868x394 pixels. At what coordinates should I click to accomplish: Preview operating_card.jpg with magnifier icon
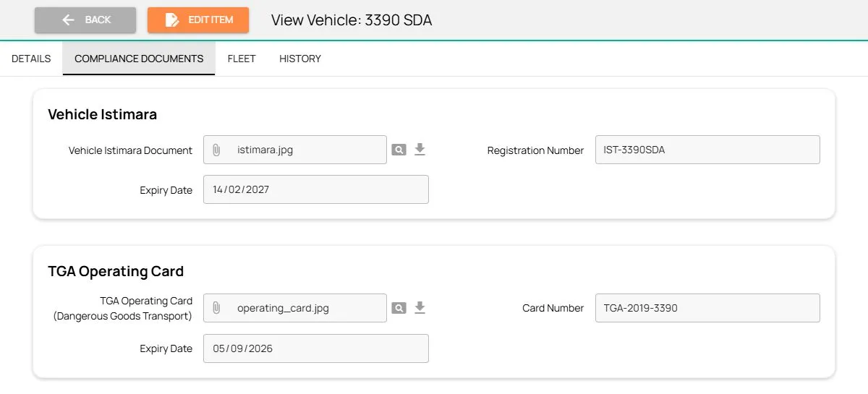[x=399, y=308]
